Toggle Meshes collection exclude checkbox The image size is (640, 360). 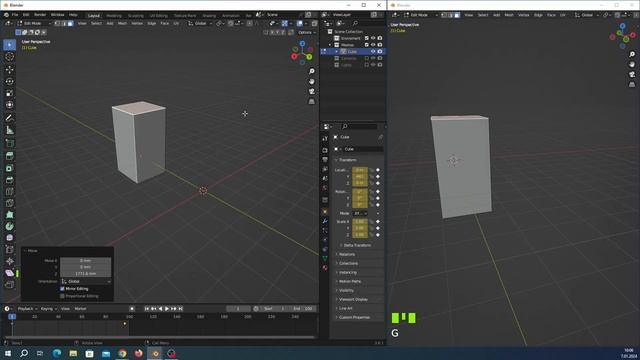coord(367,45)
